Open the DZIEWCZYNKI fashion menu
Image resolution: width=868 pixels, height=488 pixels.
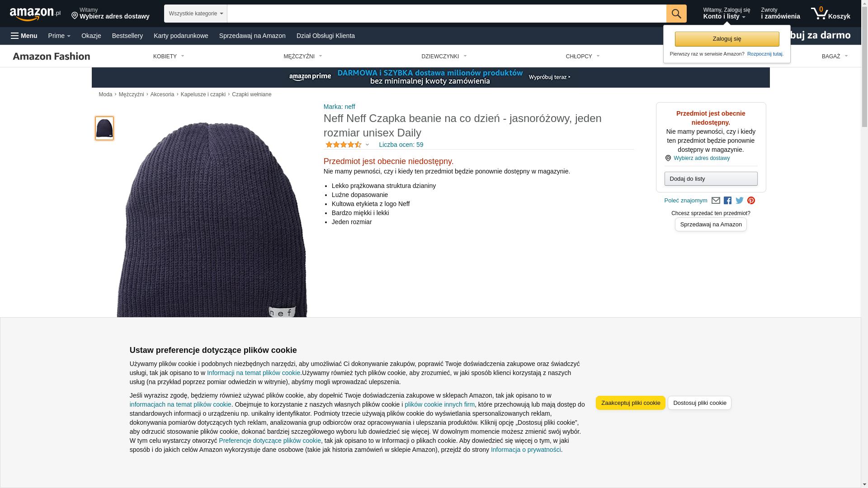point(444,56)
